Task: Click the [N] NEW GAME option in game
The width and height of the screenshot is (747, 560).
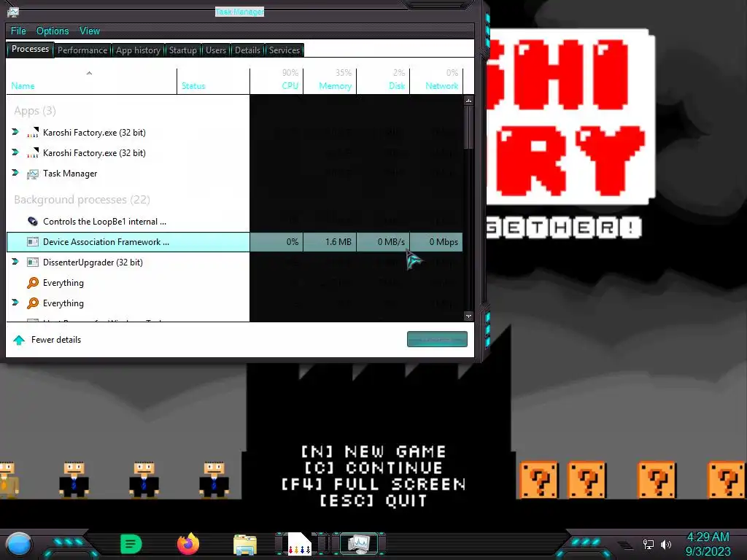Action: pos(373,451)
